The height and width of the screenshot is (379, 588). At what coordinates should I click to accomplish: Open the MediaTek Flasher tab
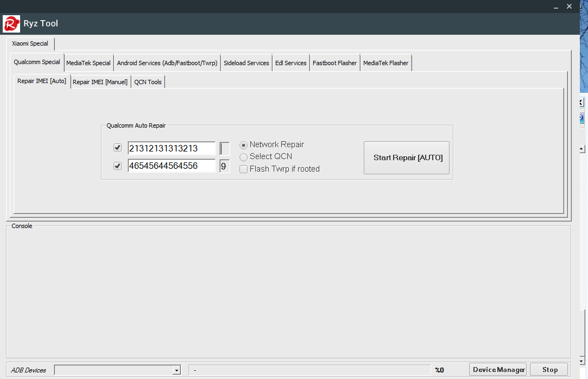[x=385, y=63]
